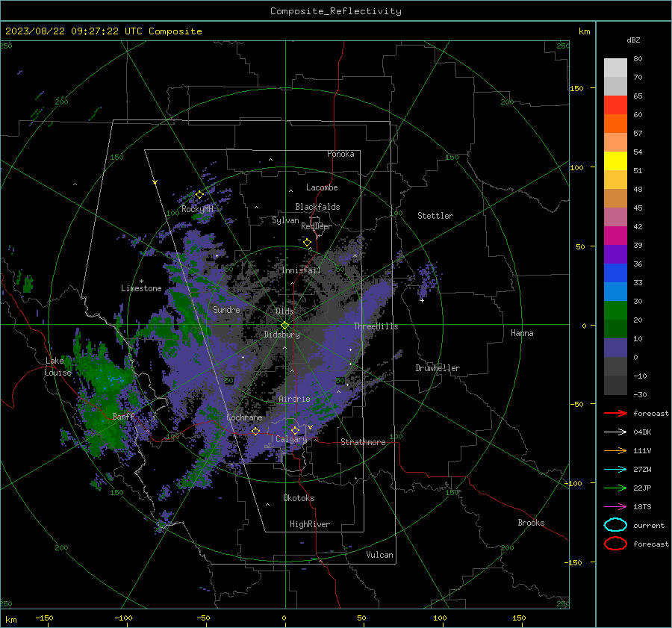The image size is (672, 628).
Task: Click the RedDeer city label
Action: coord(317,226)
